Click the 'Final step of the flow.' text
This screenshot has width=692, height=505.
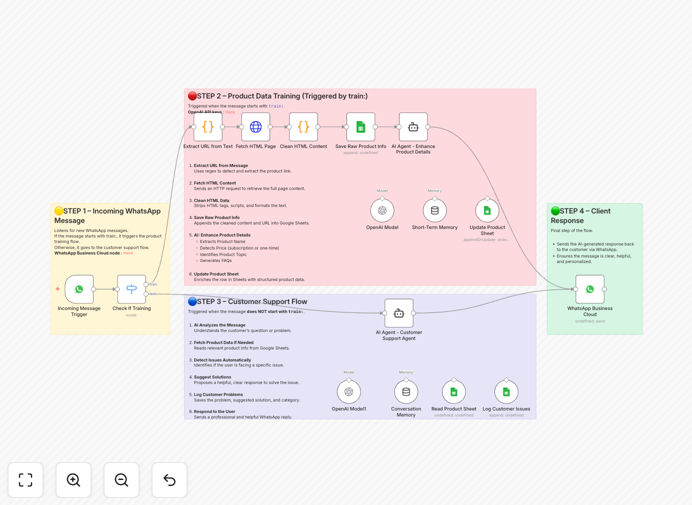(572, 230)
